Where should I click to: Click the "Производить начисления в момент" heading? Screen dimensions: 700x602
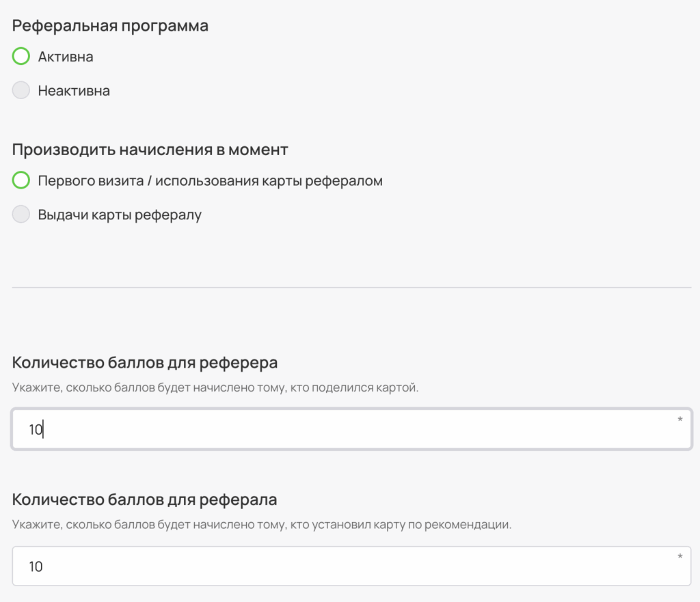click(x=150, y=149)
